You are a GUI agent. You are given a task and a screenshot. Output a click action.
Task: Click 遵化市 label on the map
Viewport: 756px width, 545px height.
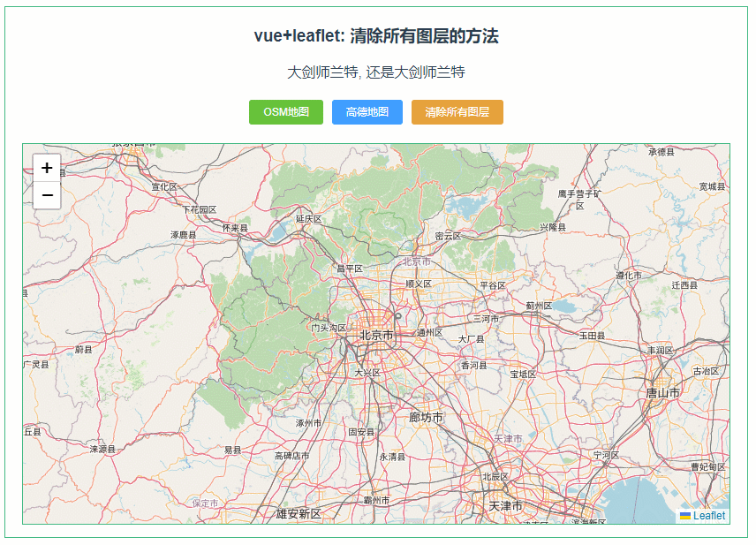pos(629,276)
